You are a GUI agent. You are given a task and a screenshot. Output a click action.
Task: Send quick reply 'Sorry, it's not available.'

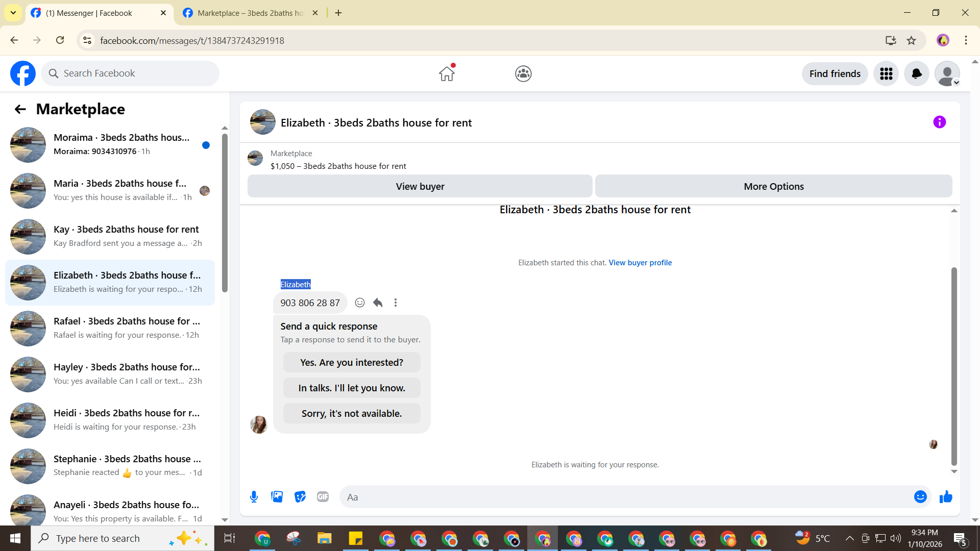tap(352, 414)
